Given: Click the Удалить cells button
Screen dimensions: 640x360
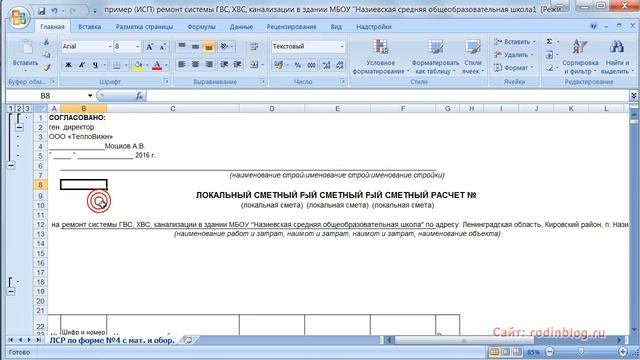Looking at the screenshot, I should coord(513,55).
